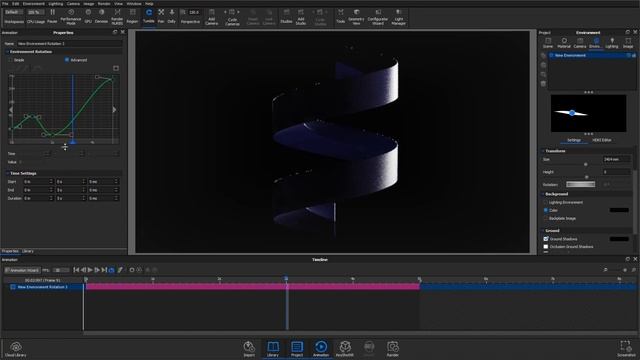Click the Ground Shadows color swatch

coord(619,239)
